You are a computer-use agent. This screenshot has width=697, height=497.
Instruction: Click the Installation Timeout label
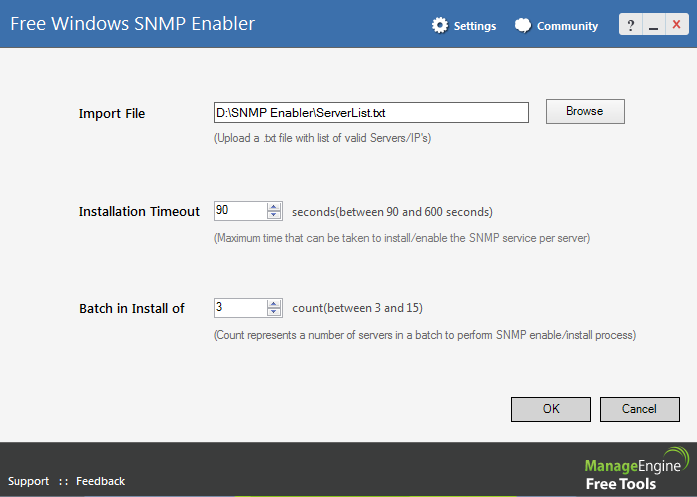pos(139,211)
